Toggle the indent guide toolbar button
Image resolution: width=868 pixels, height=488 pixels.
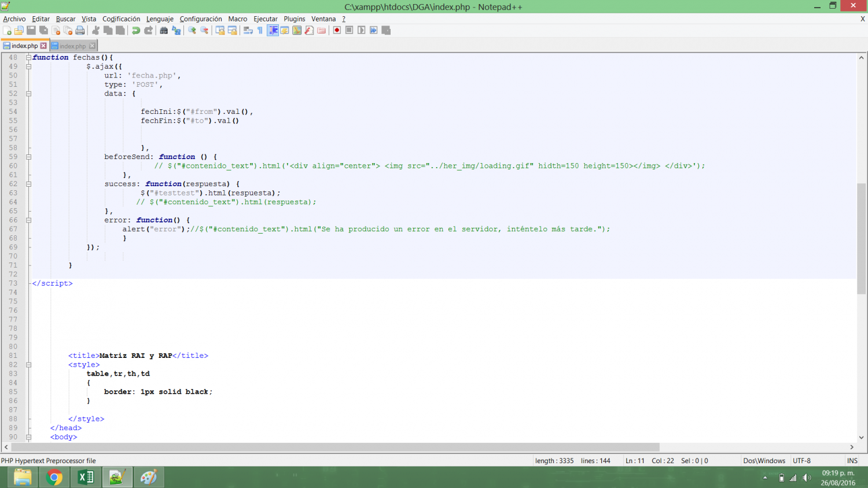(x=273, y=30)
